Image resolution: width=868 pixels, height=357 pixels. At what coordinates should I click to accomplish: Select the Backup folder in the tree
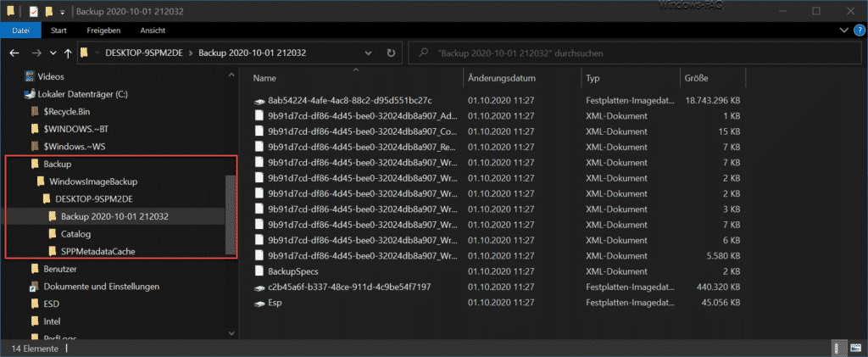[x=58, y=164]
